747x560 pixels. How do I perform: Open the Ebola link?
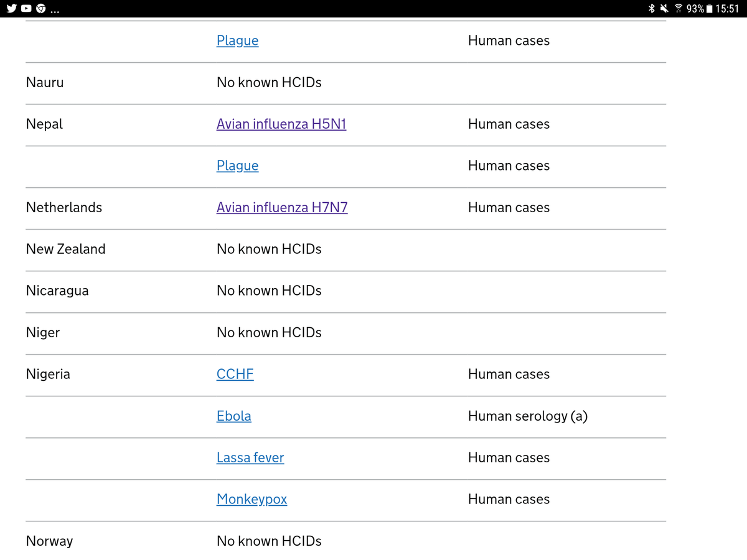[233, 416]
